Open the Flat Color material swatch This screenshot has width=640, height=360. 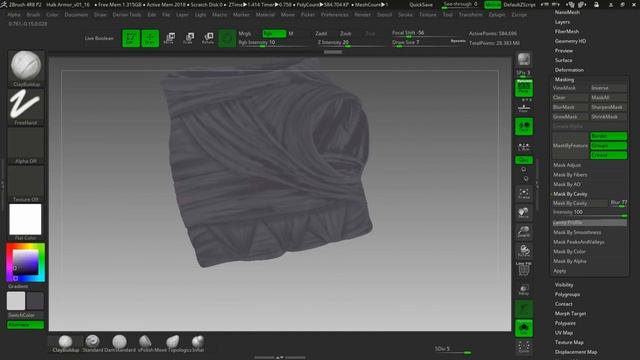(26, 222)
